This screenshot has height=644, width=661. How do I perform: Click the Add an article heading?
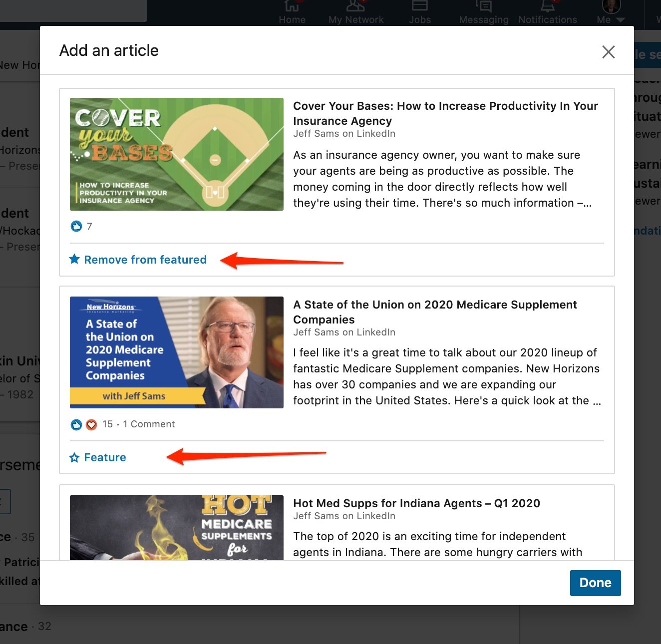(109, 50)
